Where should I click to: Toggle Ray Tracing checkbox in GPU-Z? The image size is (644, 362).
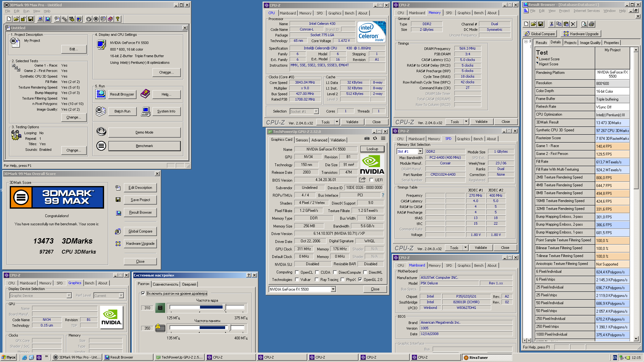317,279
